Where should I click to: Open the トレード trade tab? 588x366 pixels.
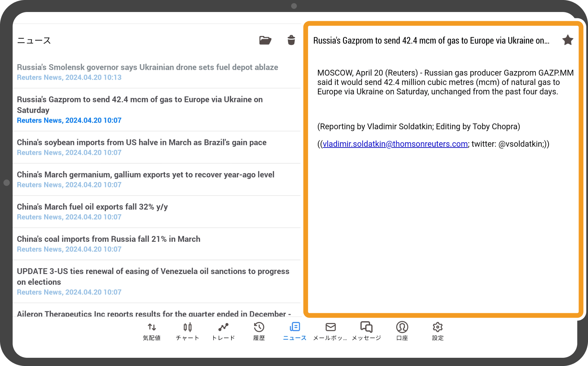(223, 331)
